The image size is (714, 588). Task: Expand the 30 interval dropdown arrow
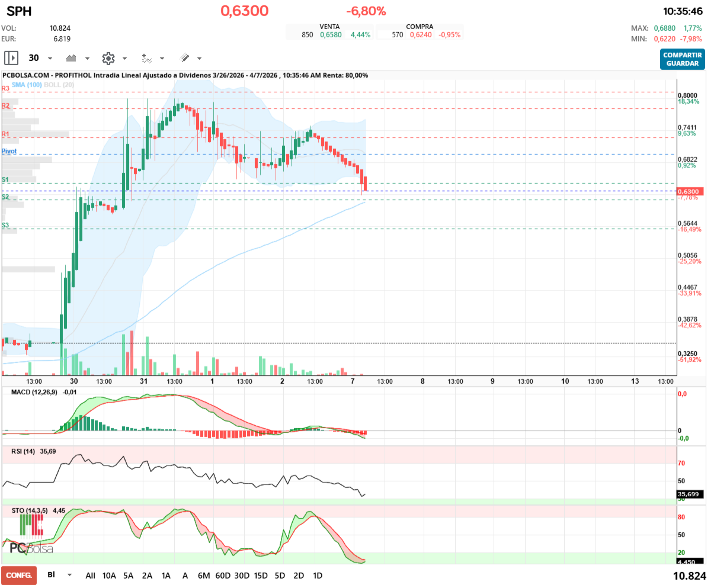tap(50, 59)
